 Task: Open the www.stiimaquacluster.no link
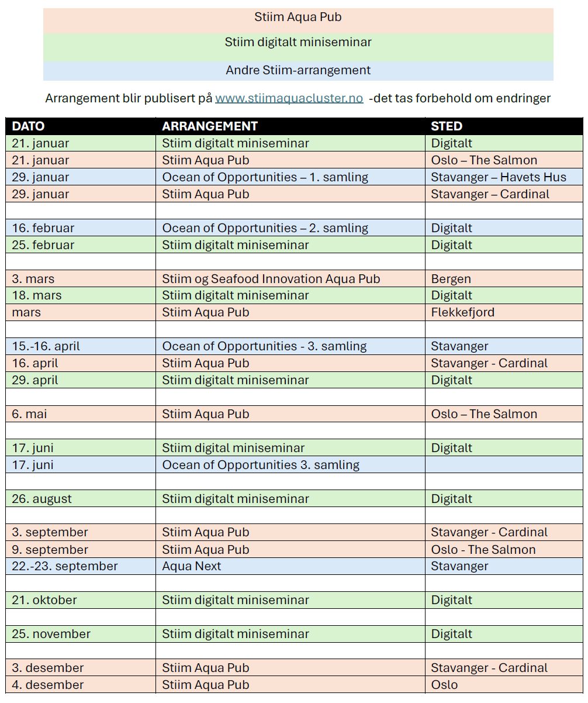pos(289,98)
